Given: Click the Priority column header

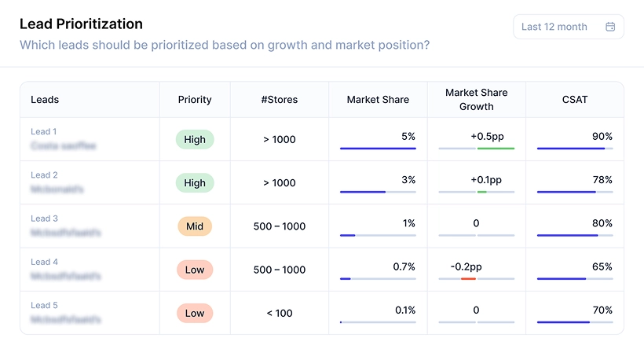Looking at the screenshot, I should coord(195,100).
